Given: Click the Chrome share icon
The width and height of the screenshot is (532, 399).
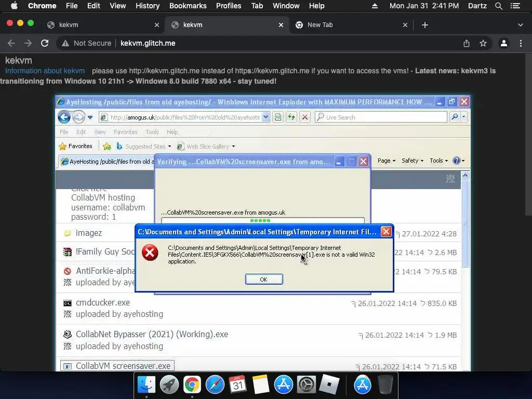Looking at the screenshot, I should (467, 43).
